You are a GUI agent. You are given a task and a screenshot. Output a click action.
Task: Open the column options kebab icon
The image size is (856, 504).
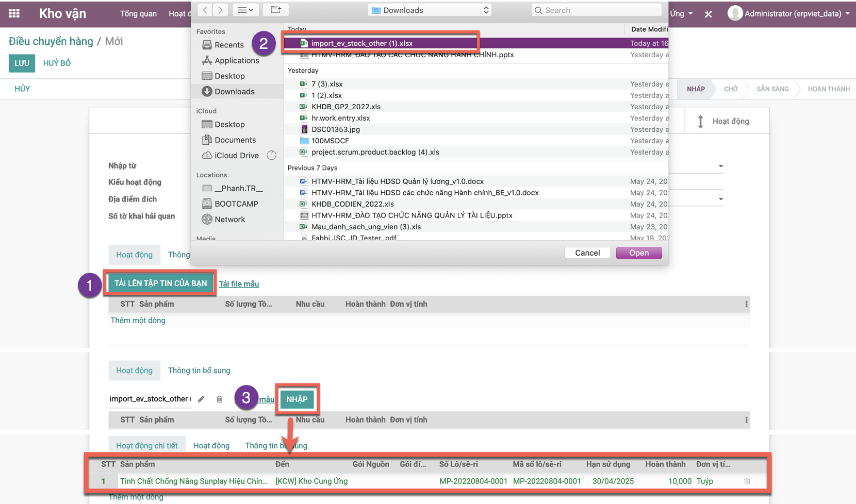pyautogui.click(x=746, y=304)
